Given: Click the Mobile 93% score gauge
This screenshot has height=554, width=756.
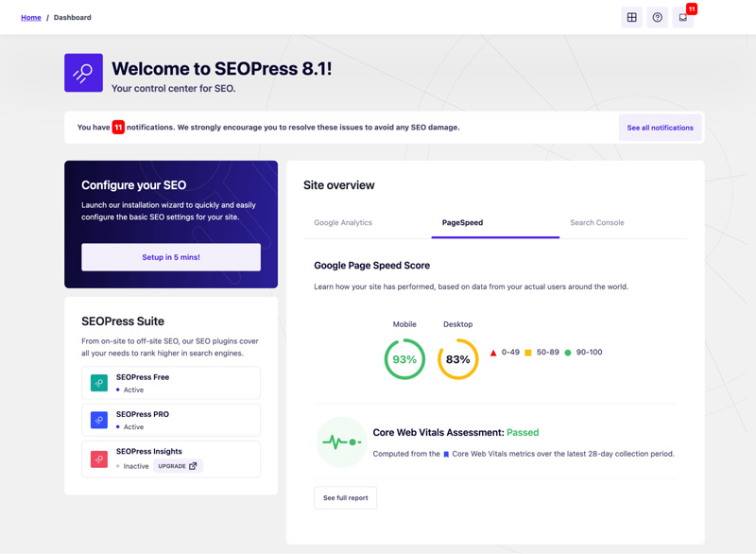Looking at the screenshot, I should click(x=404, y=359).
